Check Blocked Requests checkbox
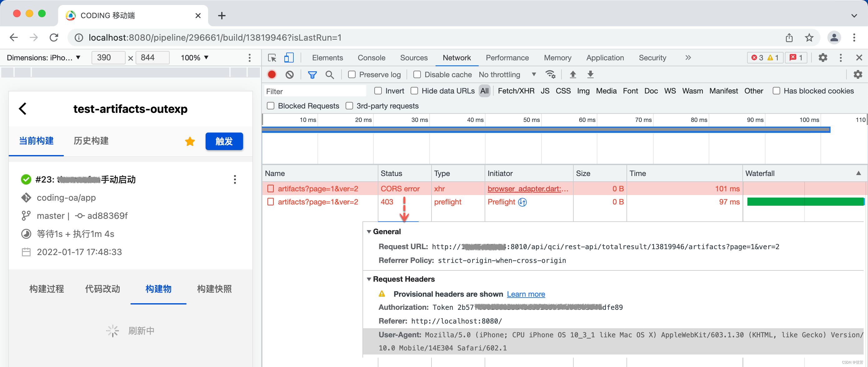Image resolution: width=868 pixels, height=367 pixels. (x=271, y=106)
